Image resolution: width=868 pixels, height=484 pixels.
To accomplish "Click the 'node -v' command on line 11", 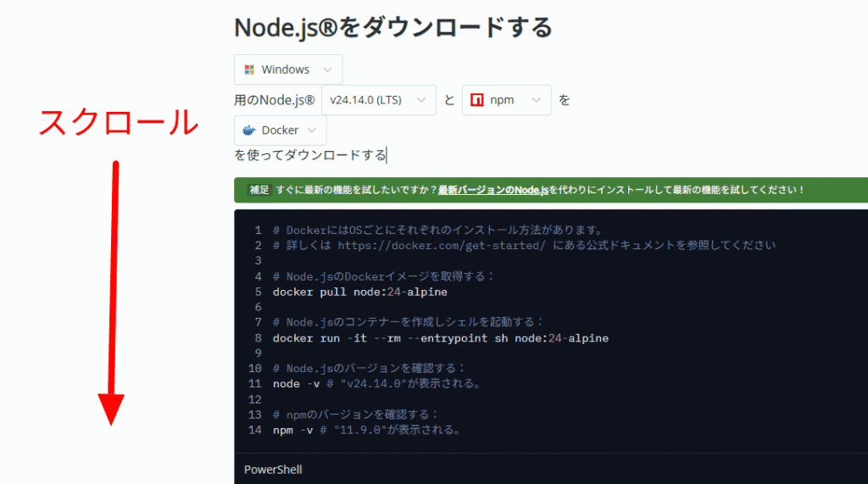I will pyautogui.click(x=286, y=383).
